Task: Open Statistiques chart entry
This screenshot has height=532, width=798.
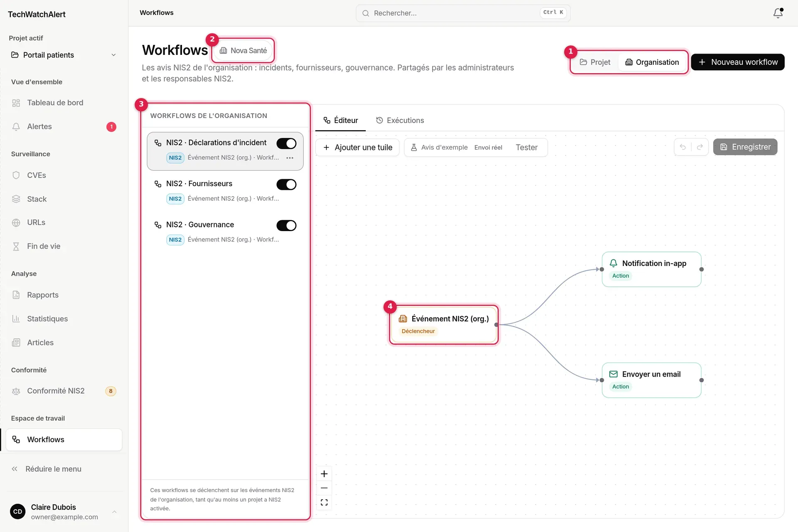Action: [64, 319]
